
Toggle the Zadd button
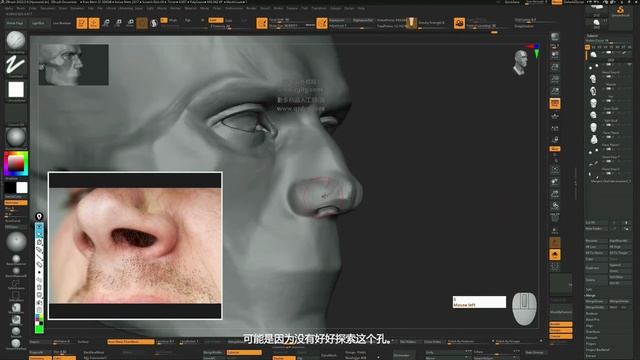216,20
